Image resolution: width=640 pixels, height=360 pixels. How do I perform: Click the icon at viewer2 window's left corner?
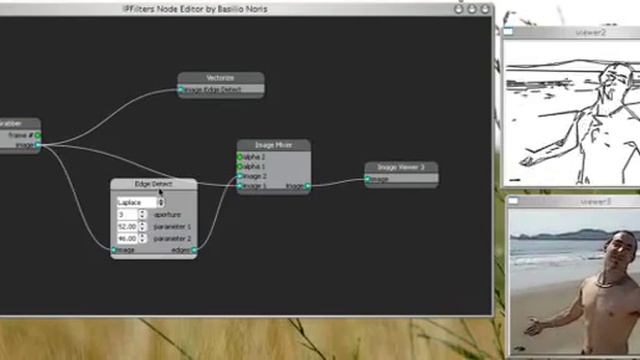(508, 31)
